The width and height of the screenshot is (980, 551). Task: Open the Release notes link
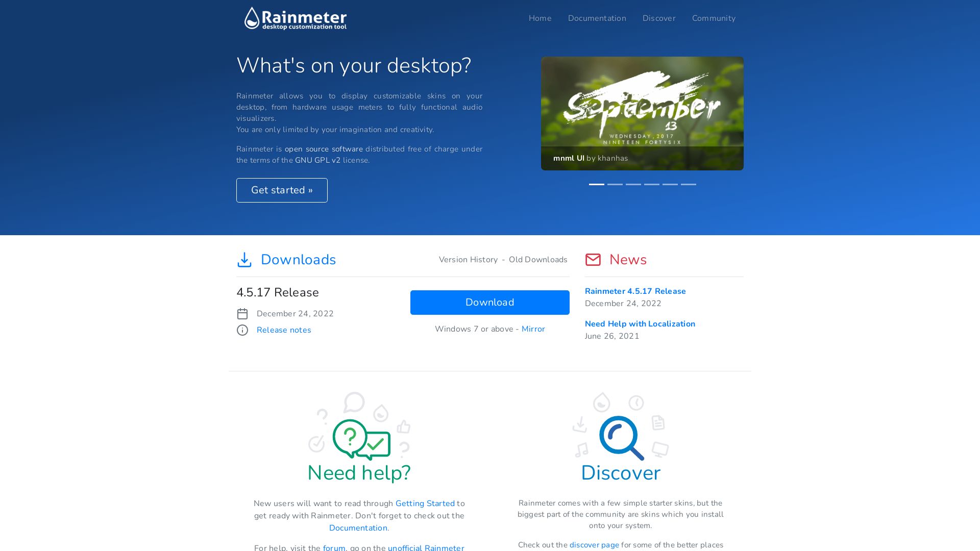(x=283, y=330)
